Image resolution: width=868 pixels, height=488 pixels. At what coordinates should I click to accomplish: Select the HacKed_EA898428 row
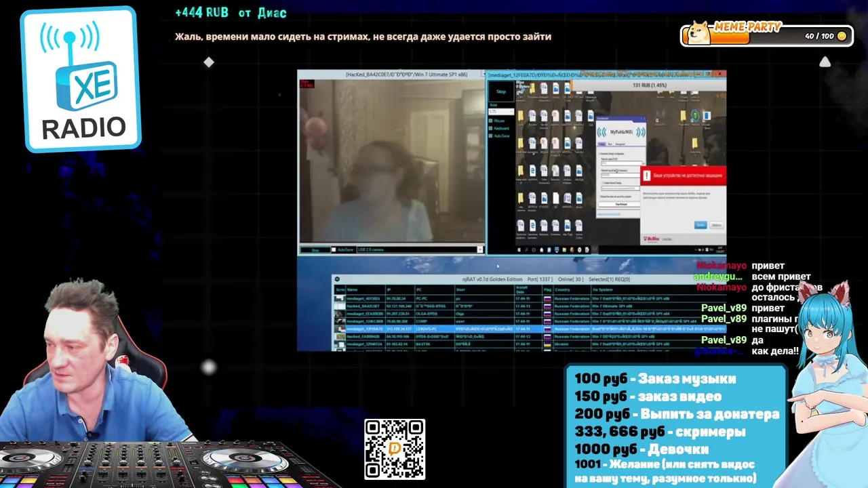[x=530, y=336]
